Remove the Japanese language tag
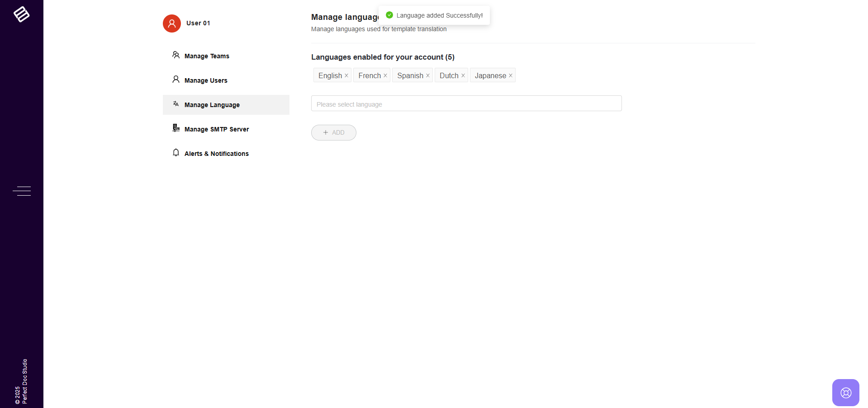Image resolution: width=868 pixels, height=408 pixels. coord(511,75)
